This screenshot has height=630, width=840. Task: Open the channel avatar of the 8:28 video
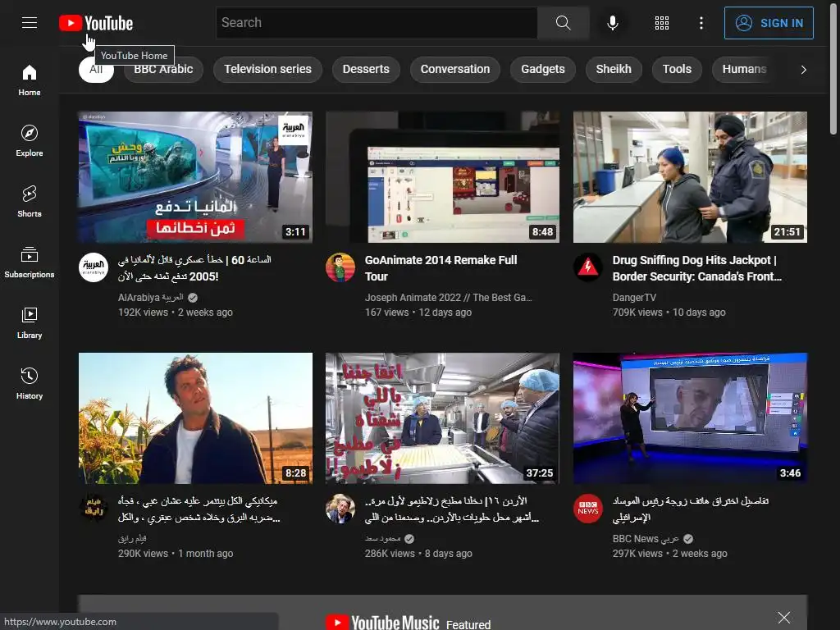pyautogui.click(x=94, y=509)
